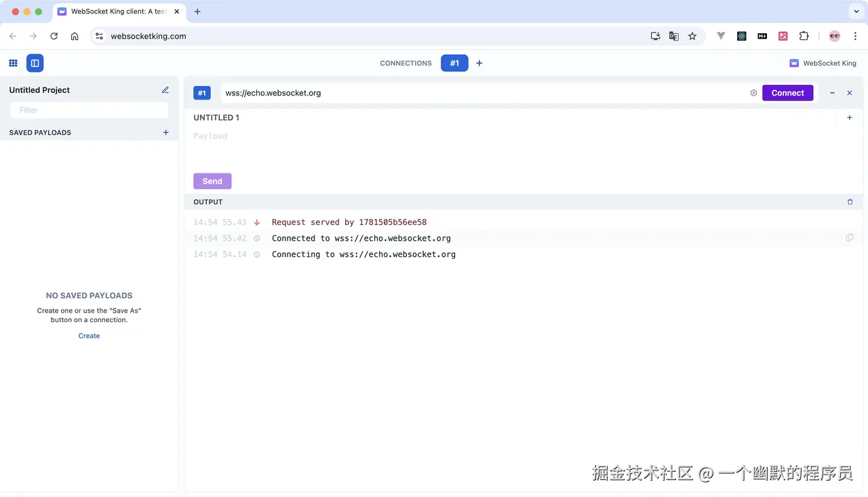Copy the Connected message using the copy icon
Viewport: 868px width, 497px height.
pos(850,237)
